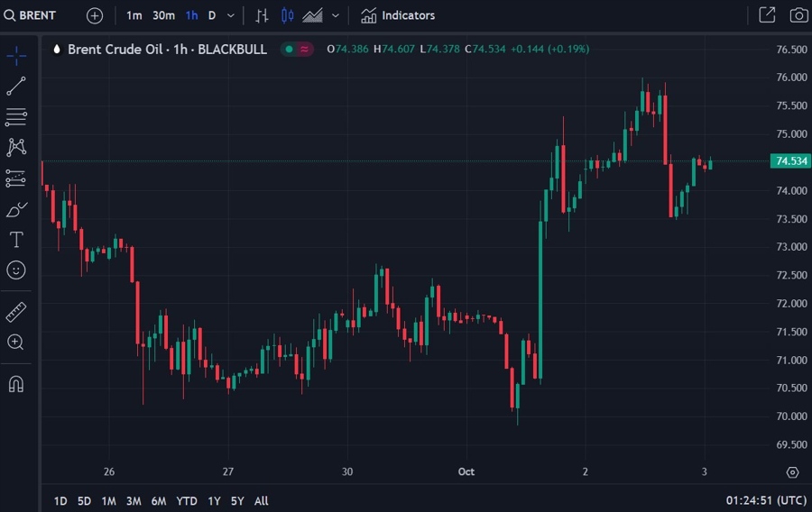Open the BRENT symbol search

(30, 15)
